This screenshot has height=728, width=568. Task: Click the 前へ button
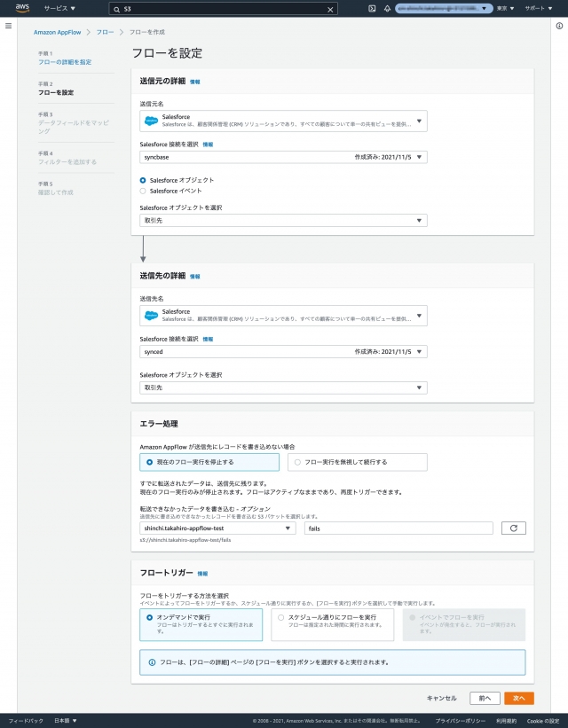click(485, 698)
